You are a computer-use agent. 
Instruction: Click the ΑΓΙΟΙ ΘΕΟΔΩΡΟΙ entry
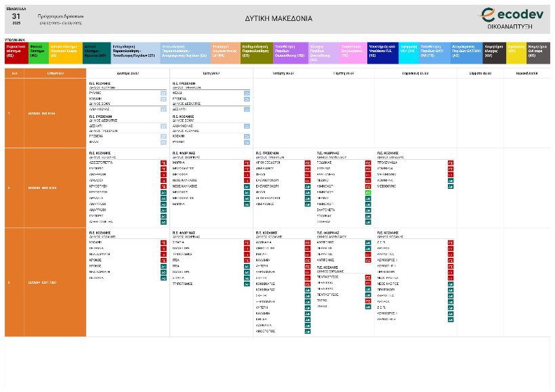[x=268, y=162]
